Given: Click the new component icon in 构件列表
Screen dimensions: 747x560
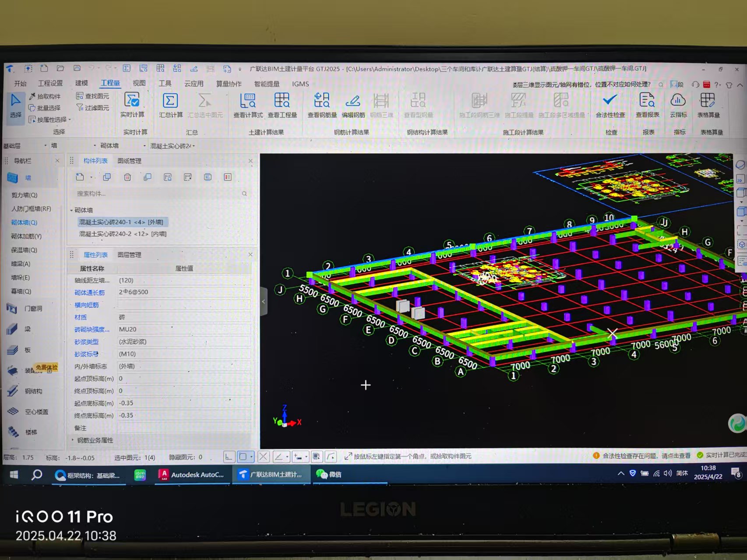Looking at the screenshot, I should 80,177.
